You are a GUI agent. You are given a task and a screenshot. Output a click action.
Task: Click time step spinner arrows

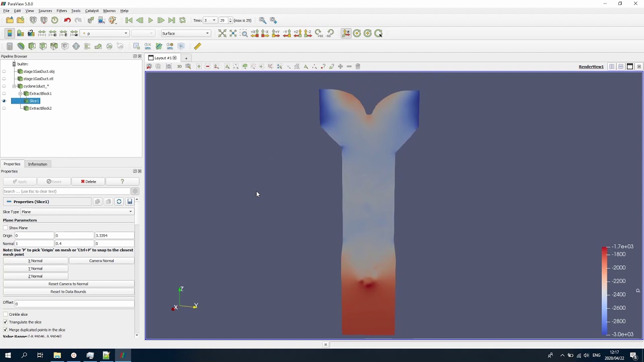(x=230, y=20)
